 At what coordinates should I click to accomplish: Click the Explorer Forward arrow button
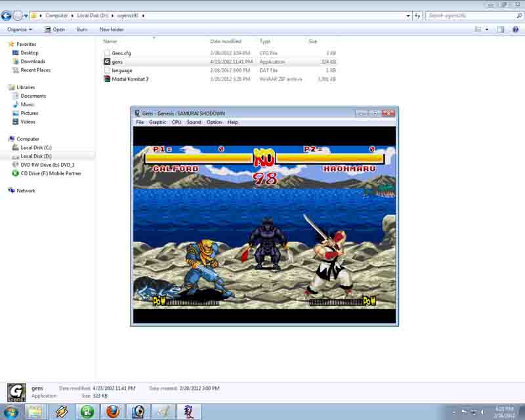(17, 15)
